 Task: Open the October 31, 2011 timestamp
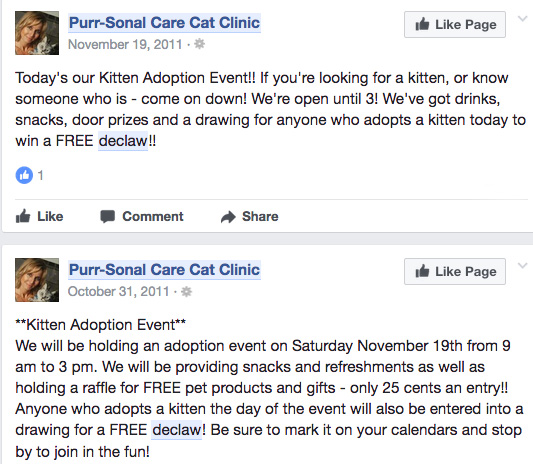118,292
